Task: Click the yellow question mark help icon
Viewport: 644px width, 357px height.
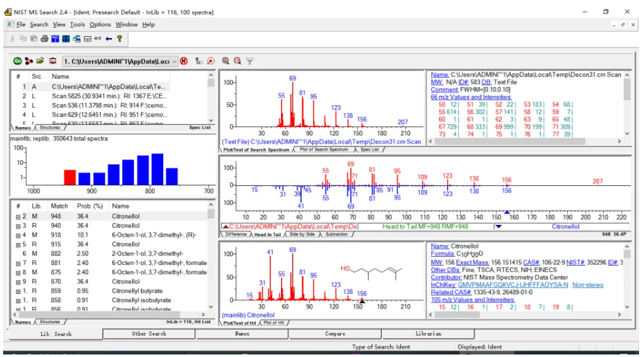Action: click(x=119, y=39)
